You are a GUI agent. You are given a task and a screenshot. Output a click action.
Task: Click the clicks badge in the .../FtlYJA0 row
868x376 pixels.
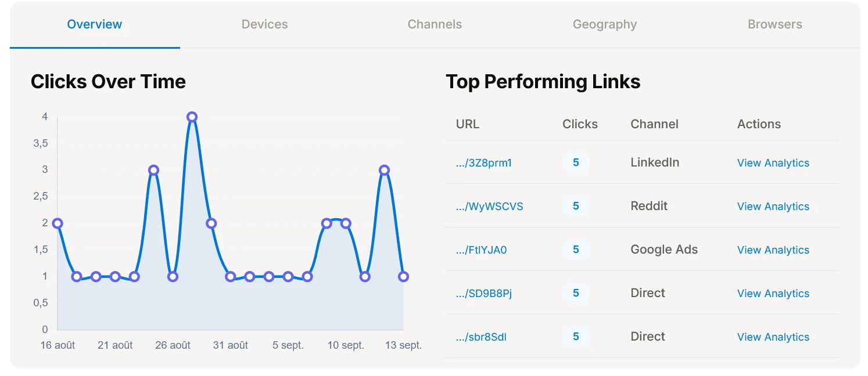576,250
